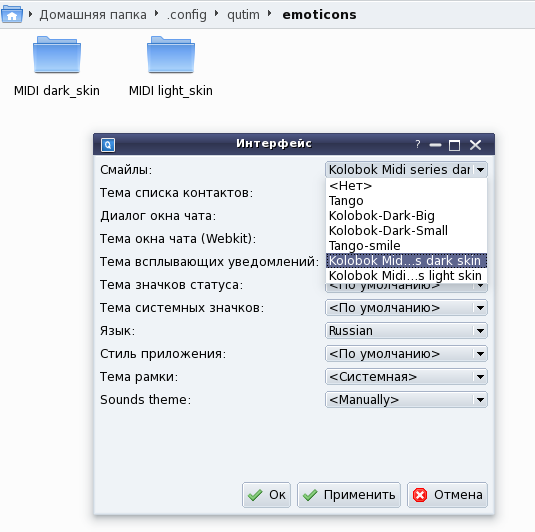Expand the Тема рамки dropdown
This screenshot has height=532, width=535.
coord(406,377)
